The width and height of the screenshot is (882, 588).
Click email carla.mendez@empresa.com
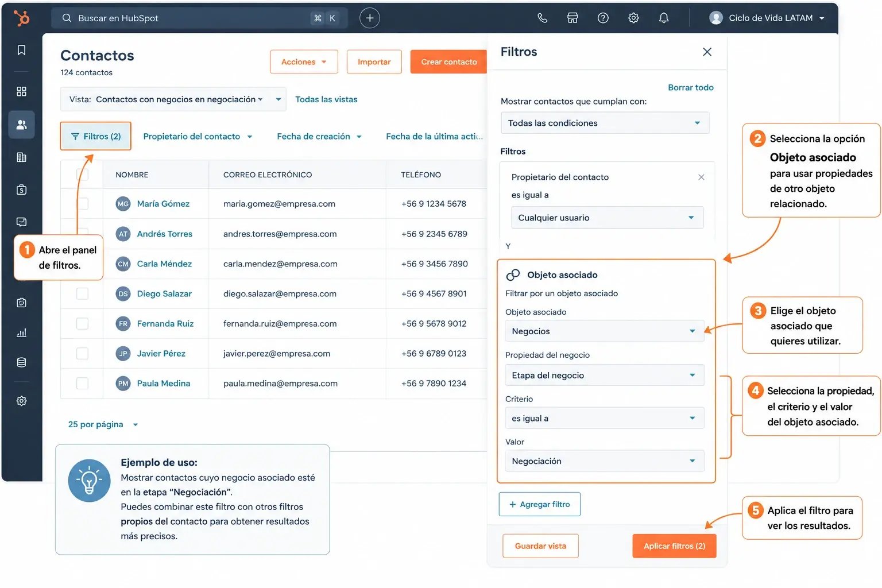coord(280,264)
